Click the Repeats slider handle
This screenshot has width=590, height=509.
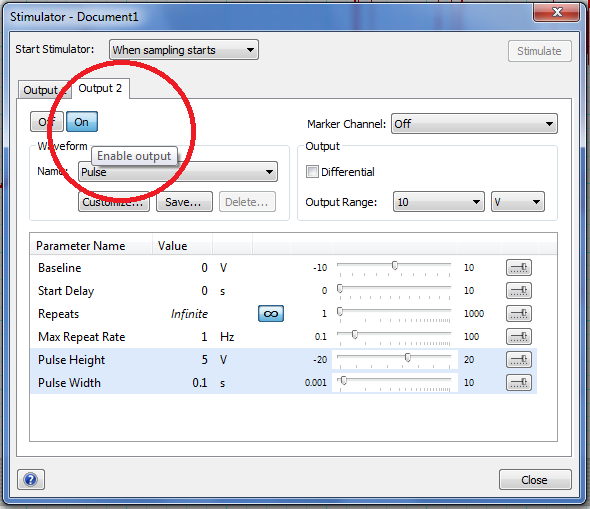[340, 311]
